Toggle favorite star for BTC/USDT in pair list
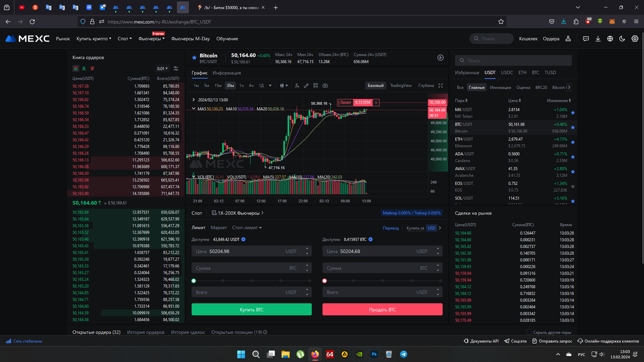Image resolution: width=644 pixels, height=362 pixels. [573, 127]
